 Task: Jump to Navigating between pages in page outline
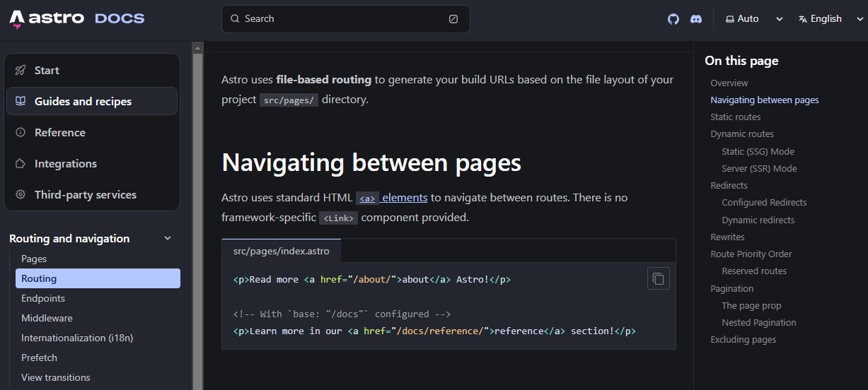(x=764, y=100)
